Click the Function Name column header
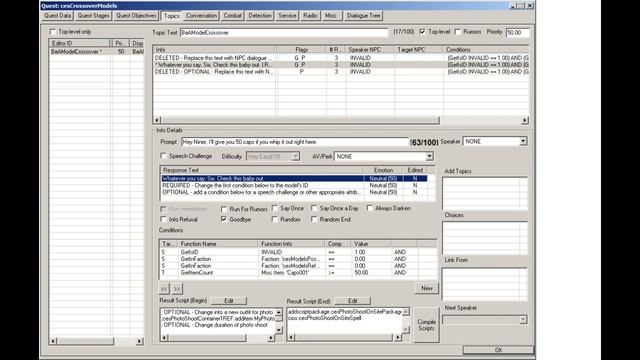 218,244
